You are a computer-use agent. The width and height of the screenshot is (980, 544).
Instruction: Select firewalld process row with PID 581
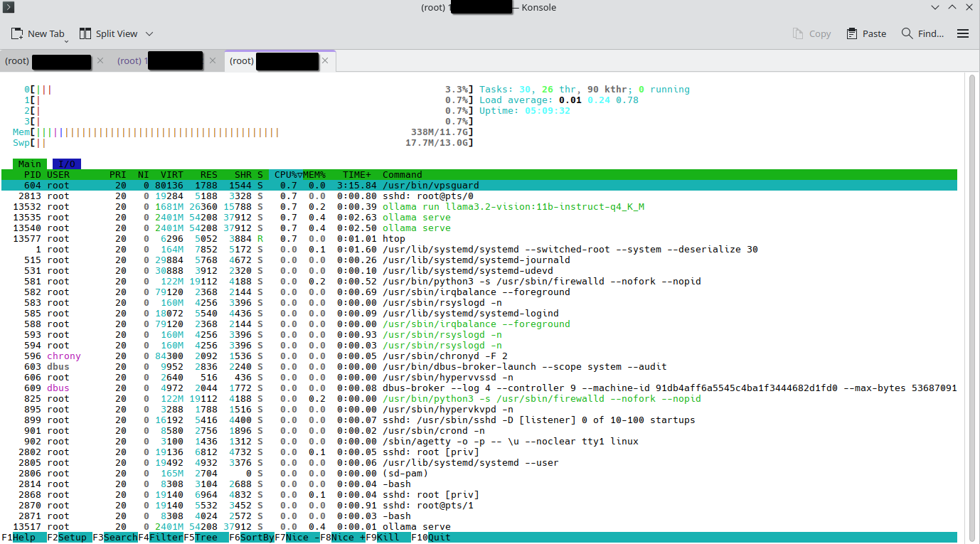(479, 282)
